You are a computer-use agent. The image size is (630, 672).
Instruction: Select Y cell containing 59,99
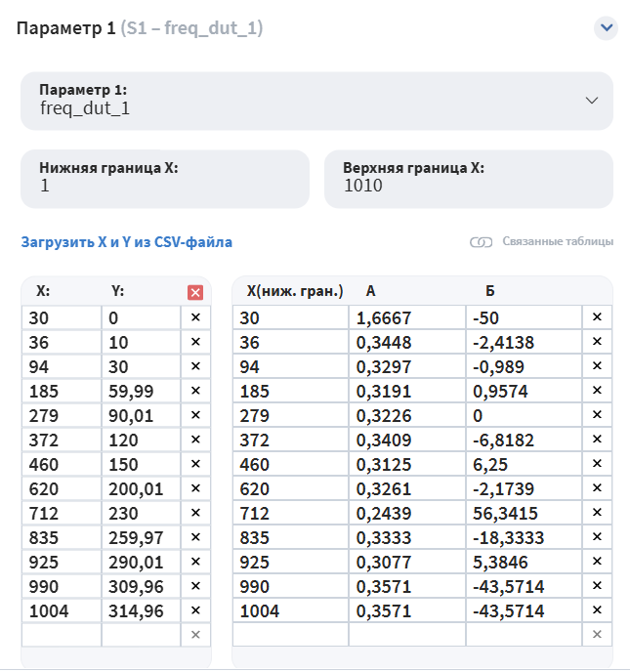[141, 391]
